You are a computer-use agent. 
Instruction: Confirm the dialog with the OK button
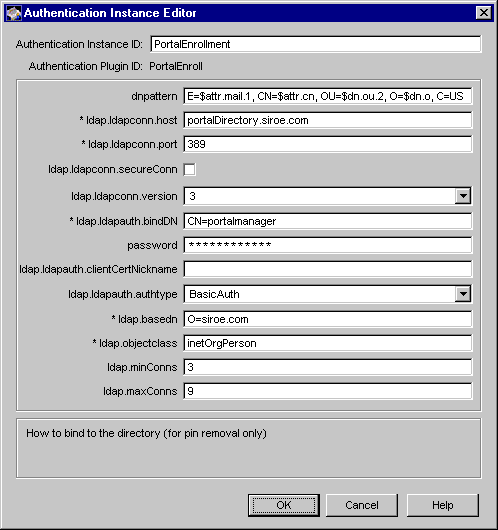284,505
